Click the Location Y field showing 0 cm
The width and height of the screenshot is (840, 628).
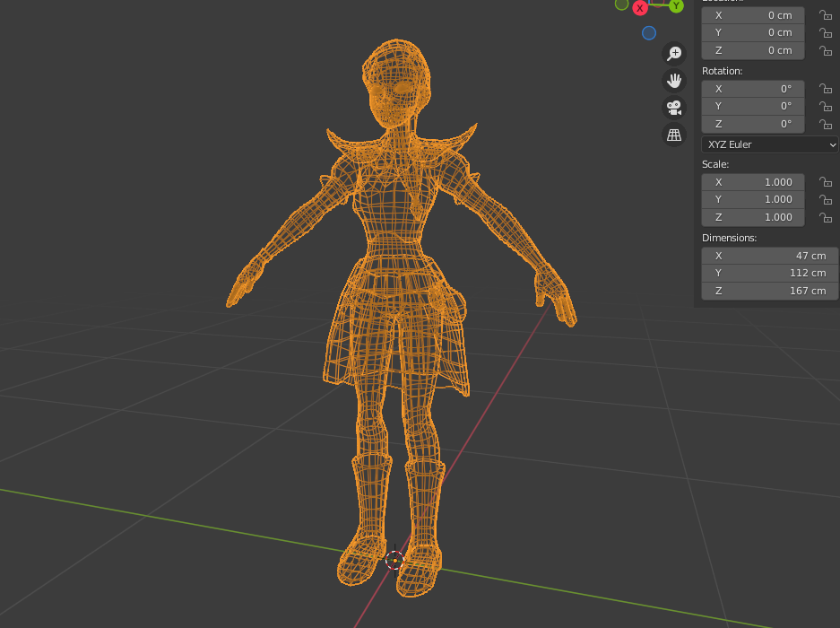753,32
